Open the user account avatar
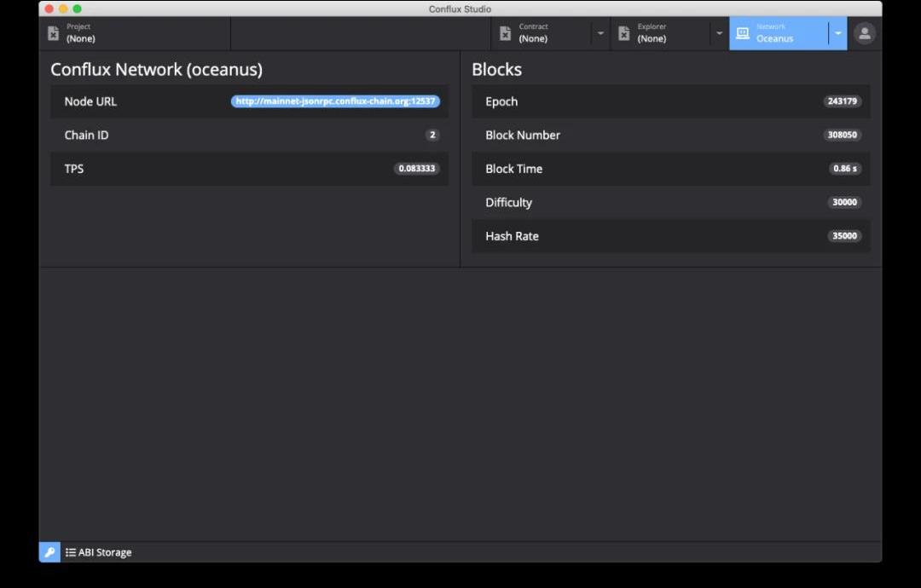Image resolution: width=921 pixels, height=588 pixels. [x=865, y=33]
